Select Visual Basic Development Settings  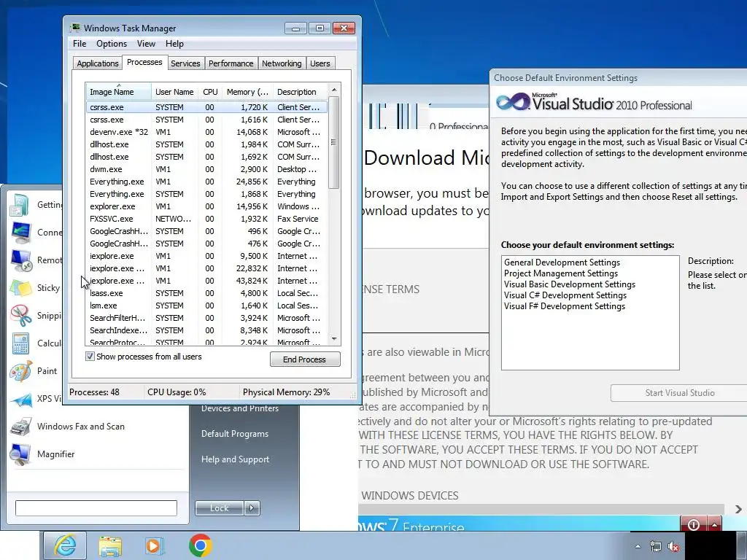[x=570, y=284]
